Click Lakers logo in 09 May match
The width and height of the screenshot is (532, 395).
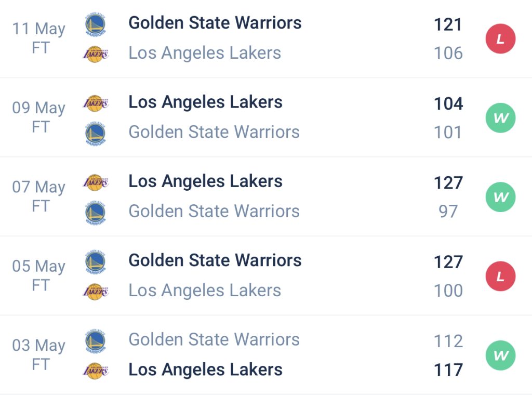[x=96, y=103]
